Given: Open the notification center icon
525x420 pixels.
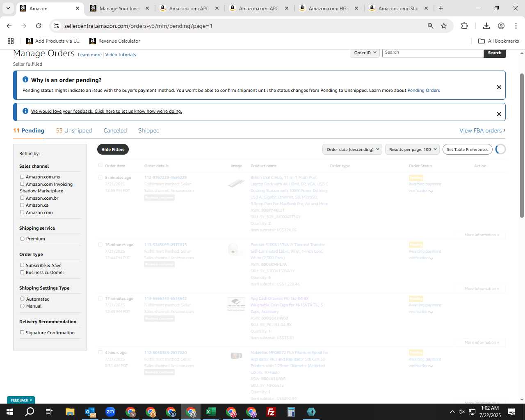Looking at the screenshot, I should coord(511,412).
